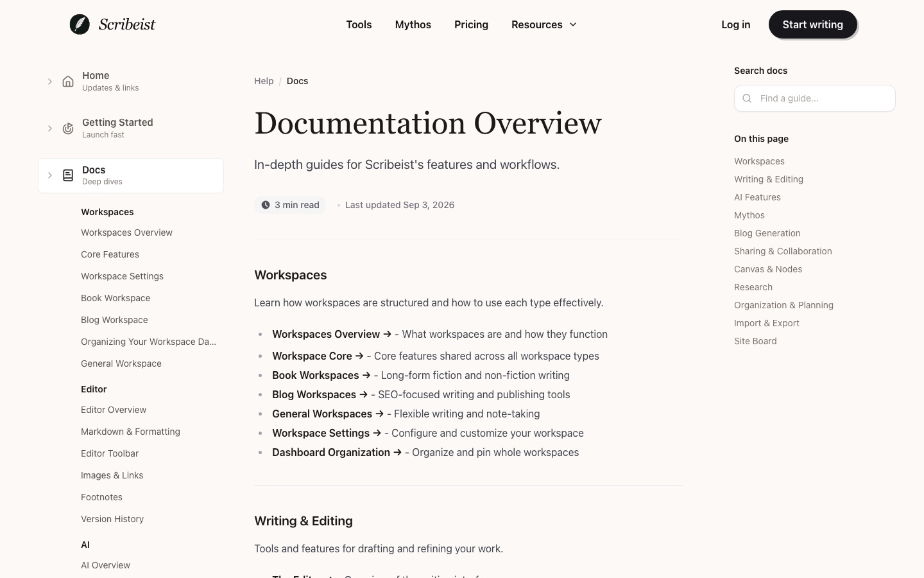Open Footnotes sidebar page

pos(101,497)
